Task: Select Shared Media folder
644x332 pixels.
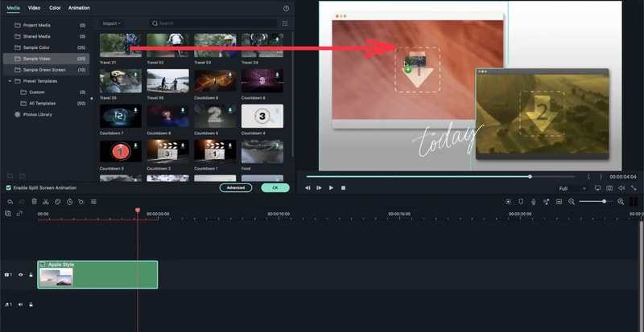Action: tap(46, 36)
